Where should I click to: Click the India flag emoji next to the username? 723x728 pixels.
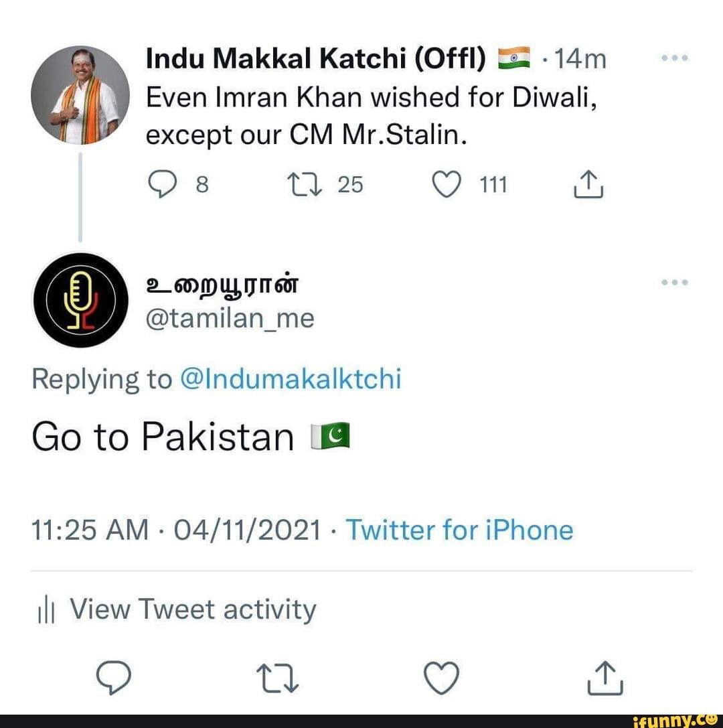[515, 57]
